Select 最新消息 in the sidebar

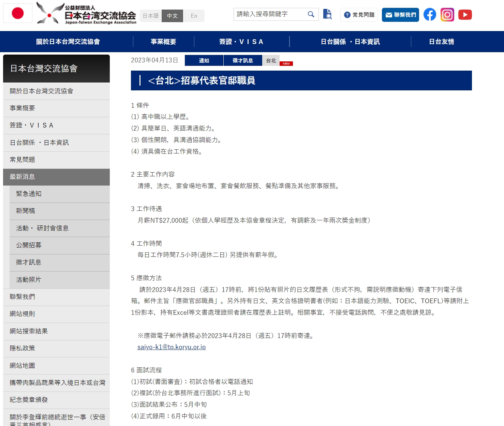(x=57, y=177)
